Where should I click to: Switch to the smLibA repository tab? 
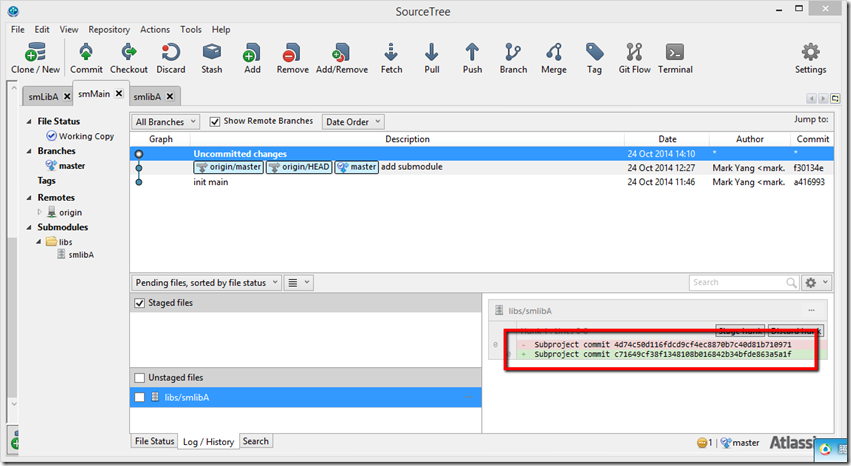click(x=43, y=97)
